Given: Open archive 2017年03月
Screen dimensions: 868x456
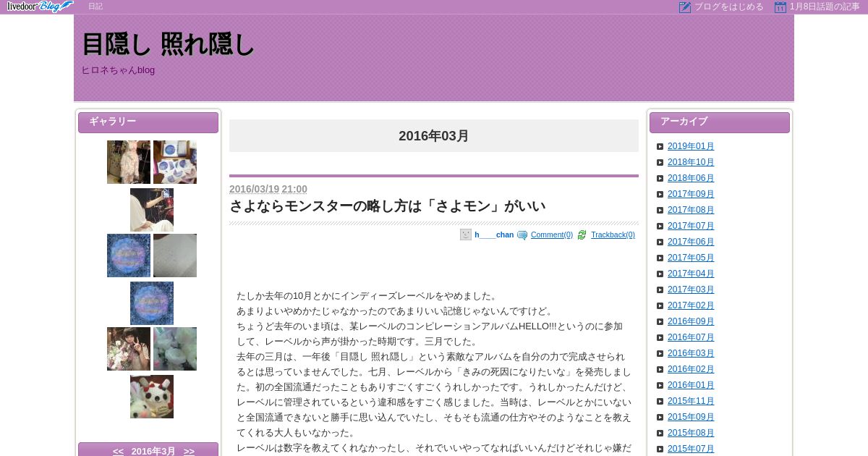Looking at the screenshot, I should [691, 290].
